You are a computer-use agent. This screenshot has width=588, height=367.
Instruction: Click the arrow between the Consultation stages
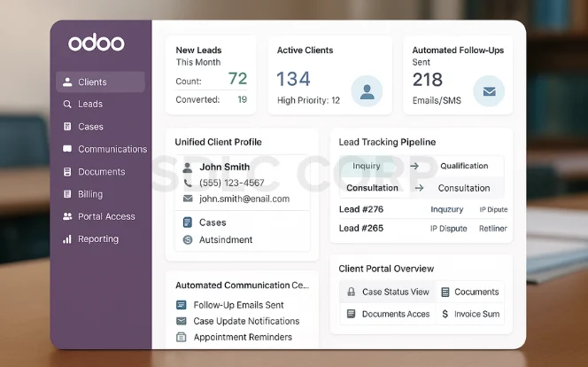[419, 188]
